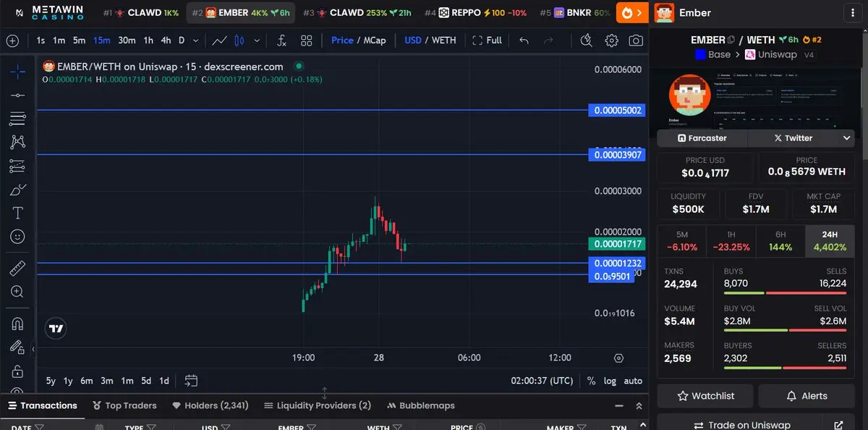Open the time axis settings hexagon icon
This screenshot has width=868, height=430.
(x=618, y=358)
